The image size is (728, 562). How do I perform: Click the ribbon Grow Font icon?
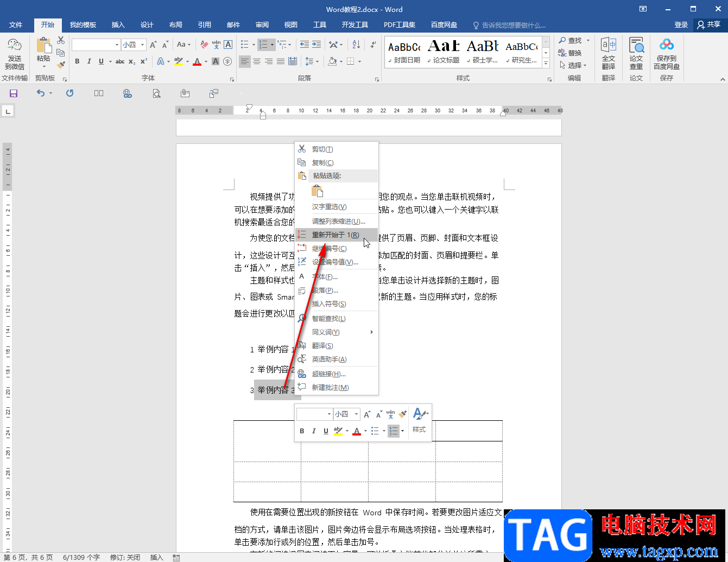(x=153, y=45)
